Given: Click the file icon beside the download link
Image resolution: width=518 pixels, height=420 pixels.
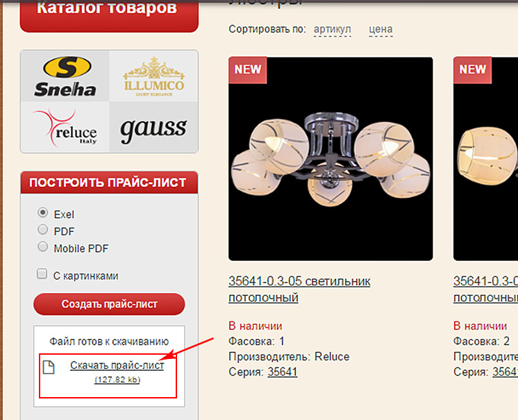Looking at the screenshot, I should 49,367.
